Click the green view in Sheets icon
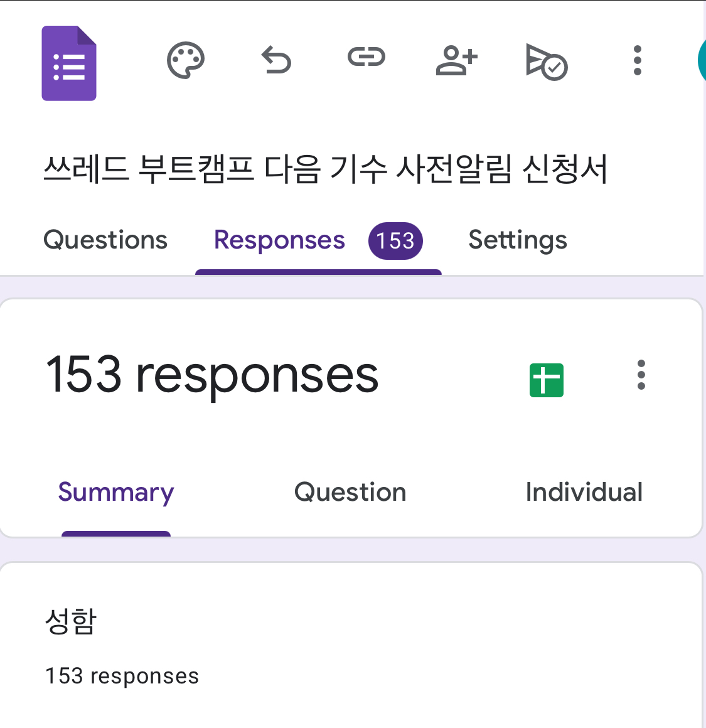Screen dimensions: 706x728 tap(547, 380)
